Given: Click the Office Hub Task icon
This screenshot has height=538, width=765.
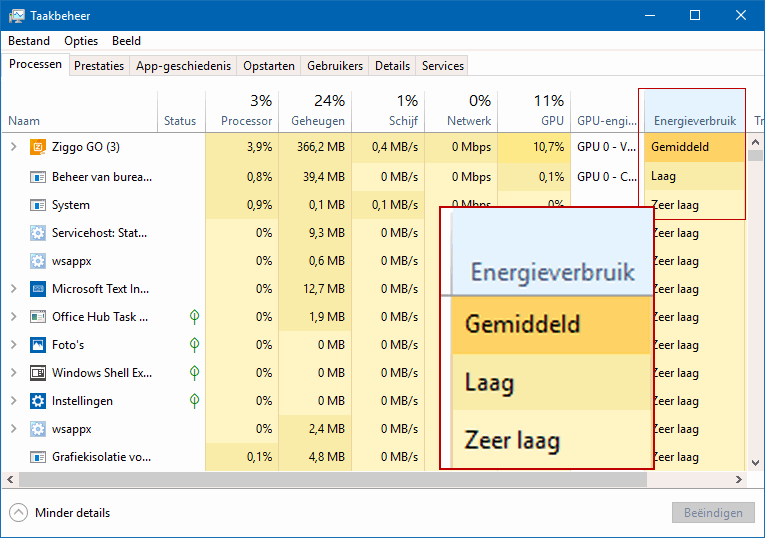Looking at the screenshot, I should click(x=38, y=317).
